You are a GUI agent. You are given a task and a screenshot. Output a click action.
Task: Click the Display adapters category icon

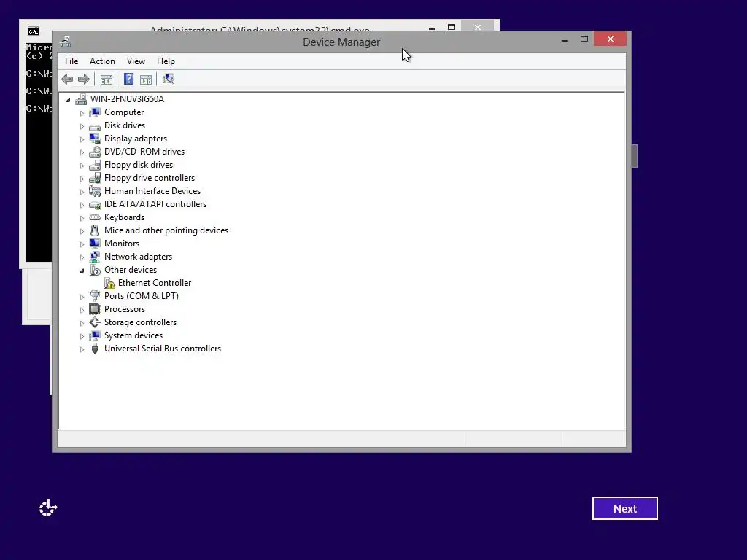coord(95,139)
